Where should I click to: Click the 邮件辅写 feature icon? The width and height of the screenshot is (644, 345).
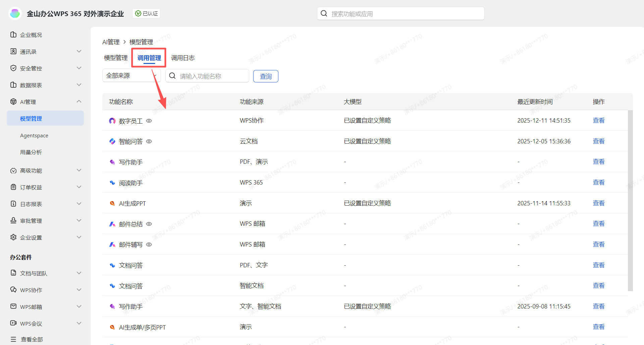pyautogui.click(x=112, y=245)
